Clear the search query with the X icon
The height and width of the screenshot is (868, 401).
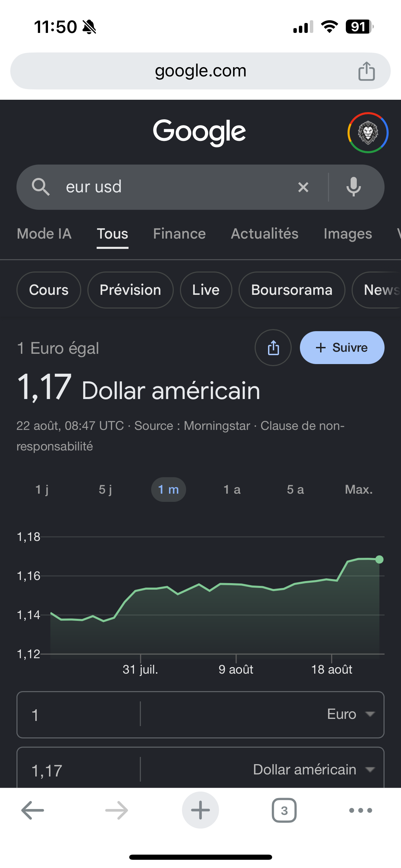[x=303, y=187]
